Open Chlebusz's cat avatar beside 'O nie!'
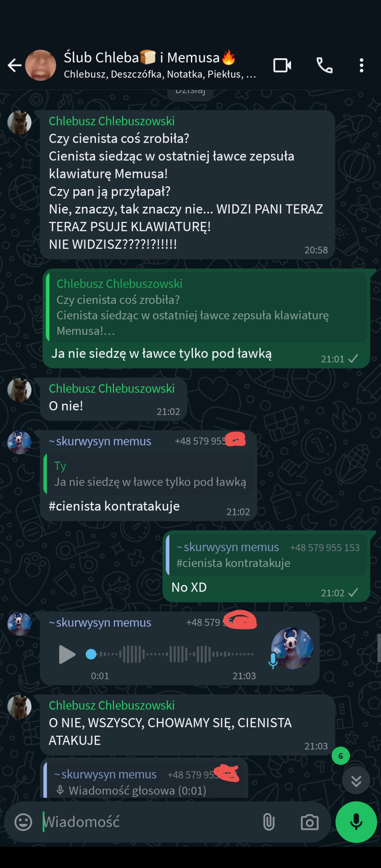The height and width of the screenshot is (868, 381). pyautogui.click(x=19, y=390)
